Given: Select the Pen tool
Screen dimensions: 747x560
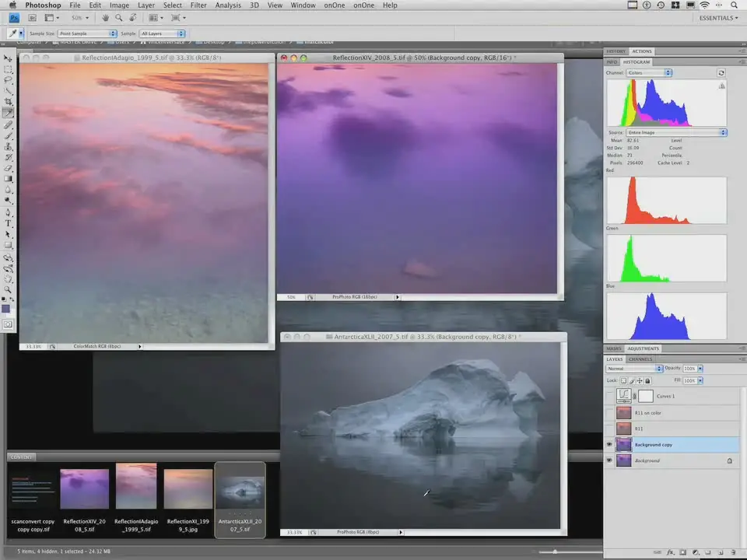Looking at the screenshot, I should (8, 212).
